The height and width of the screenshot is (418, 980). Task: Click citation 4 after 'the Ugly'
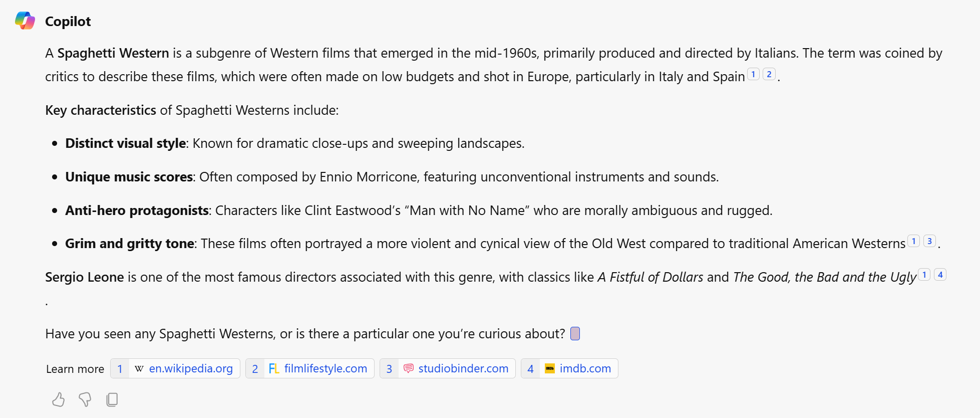tap(940, 275)
